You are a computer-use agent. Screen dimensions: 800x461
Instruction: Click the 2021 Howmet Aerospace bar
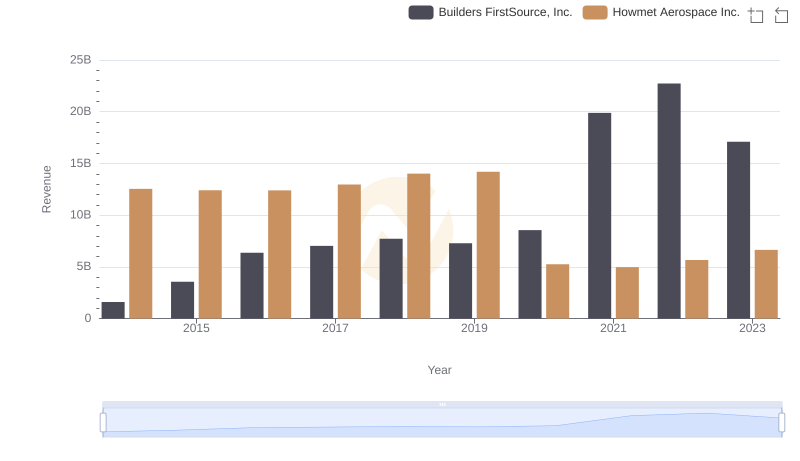[627, 293]
